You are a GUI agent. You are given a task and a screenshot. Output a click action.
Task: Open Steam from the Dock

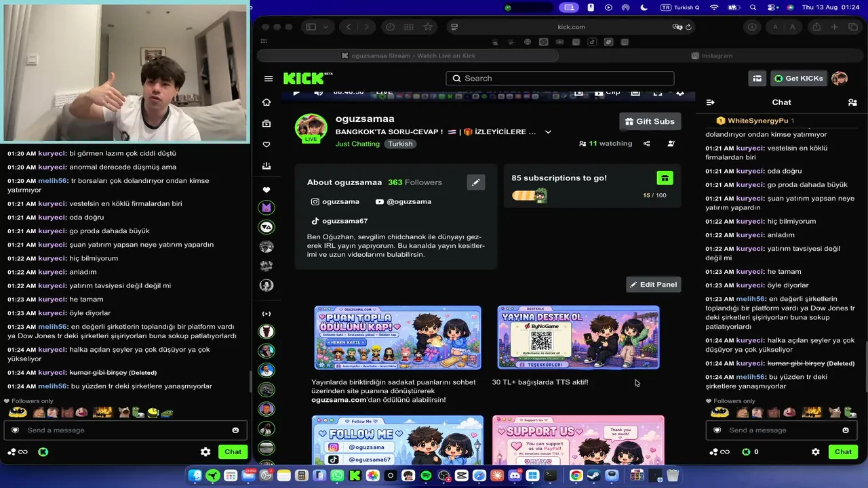(x=593, y=476)
